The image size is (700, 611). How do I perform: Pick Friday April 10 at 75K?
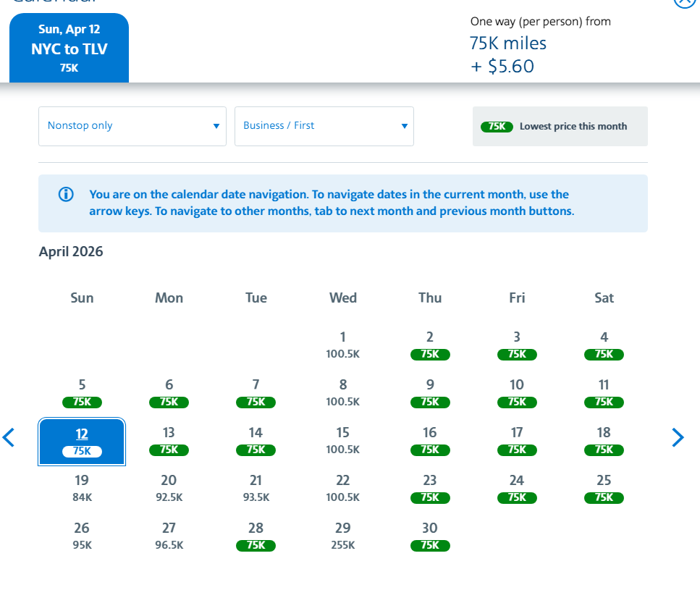[517, 392]
